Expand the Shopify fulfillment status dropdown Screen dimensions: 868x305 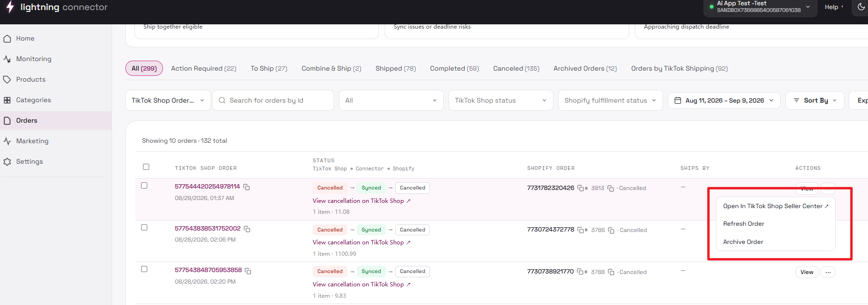(610, 100)
